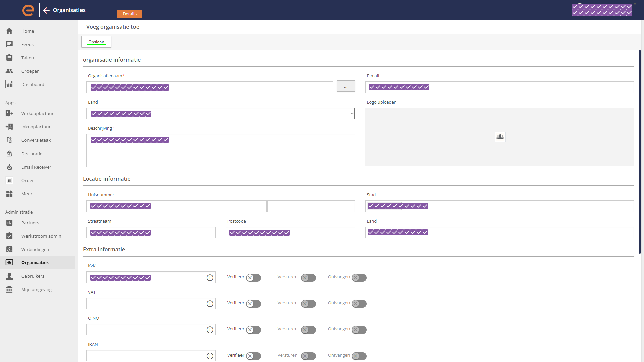
Task: Select the Details tab
Action: 129,14
